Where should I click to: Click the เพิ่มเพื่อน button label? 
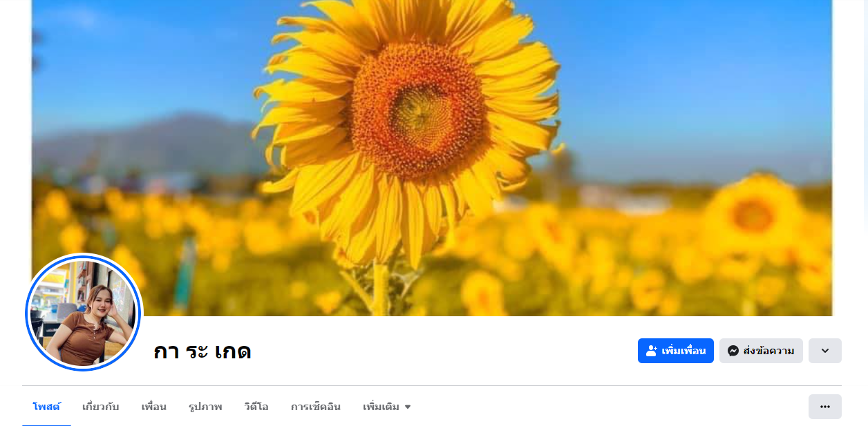coord(683,351)
